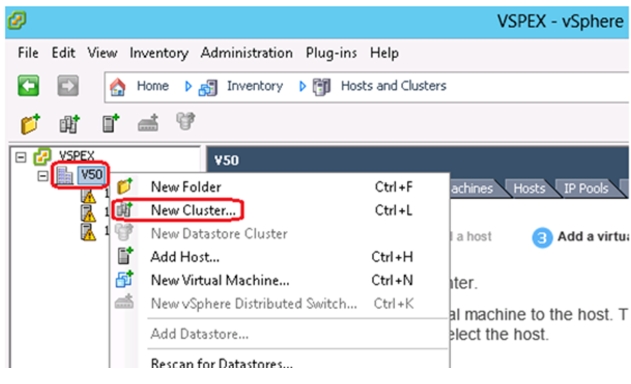Screen dimensions: 631x384
Task: Switch to the Hosts tab
Action: (x=529, y=188)
